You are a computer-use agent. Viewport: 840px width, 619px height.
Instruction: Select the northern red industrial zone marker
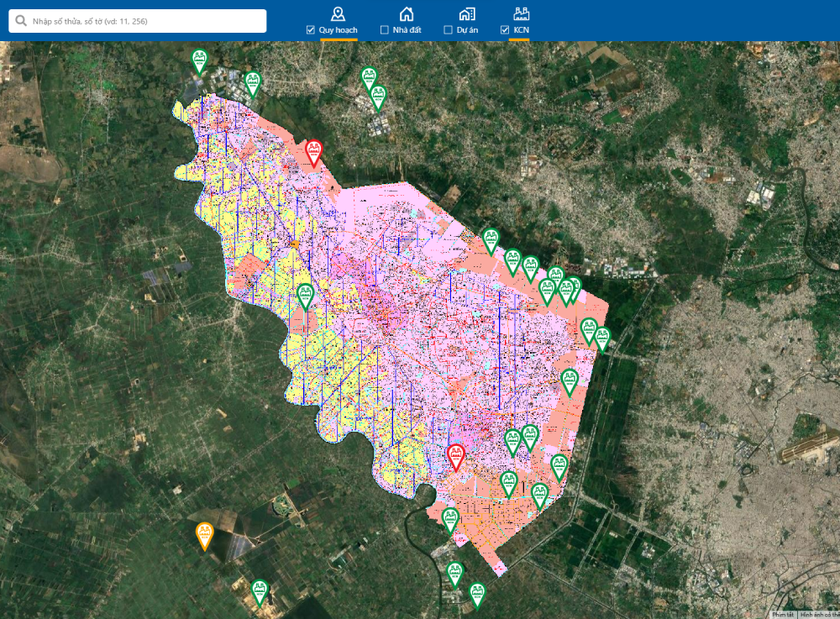[313, 152]
